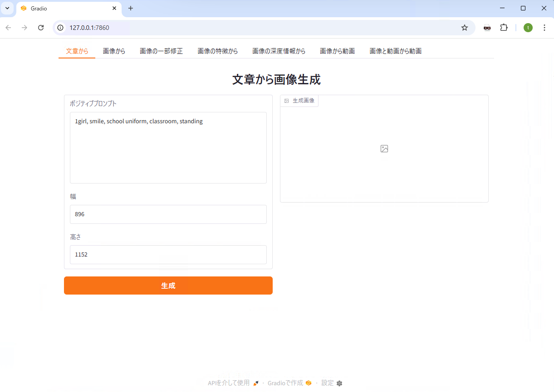
Task: Go to the 画像の特徴から tab
Action: coord(217,51)
